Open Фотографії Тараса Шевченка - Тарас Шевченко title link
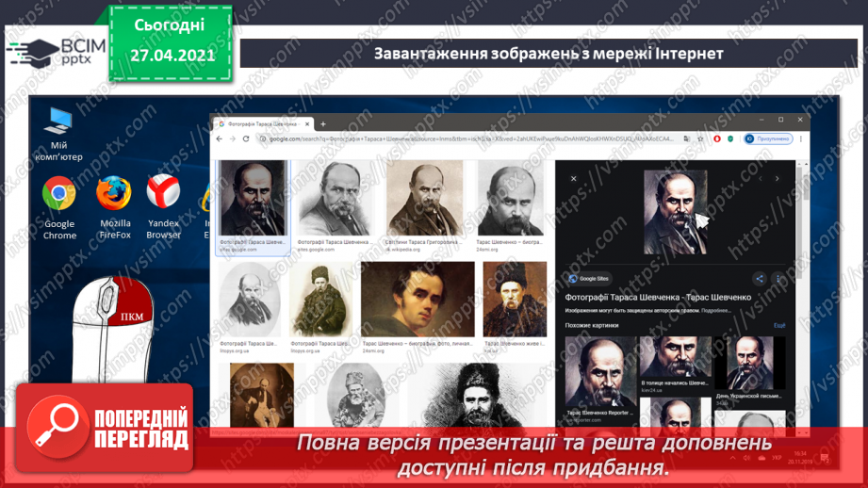868x488 pixels. pos(658,297)
